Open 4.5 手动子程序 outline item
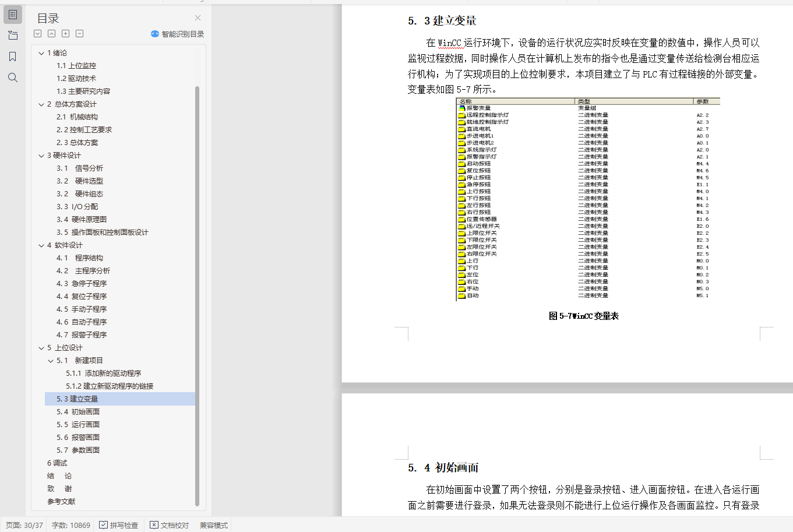793x532 pixels. pos(82,309)
